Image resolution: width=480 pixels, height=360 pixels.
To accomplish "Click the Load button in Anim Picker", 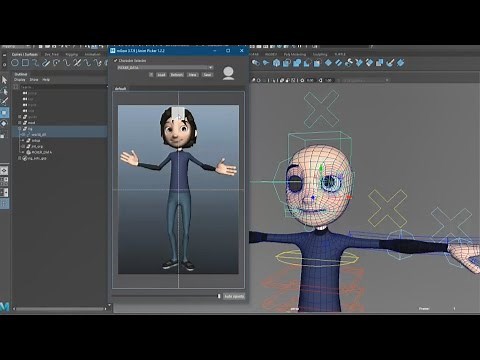I will [161, 75].
